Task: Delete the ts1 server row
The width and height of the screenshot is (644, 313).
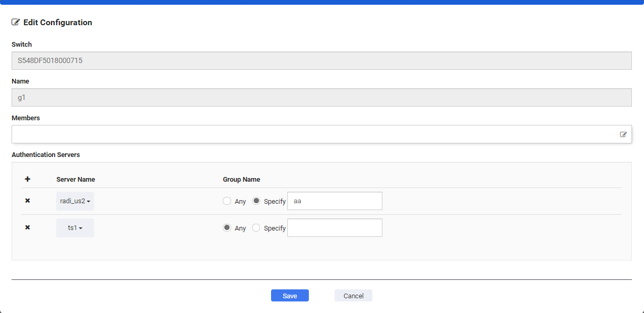Action: 28,227
